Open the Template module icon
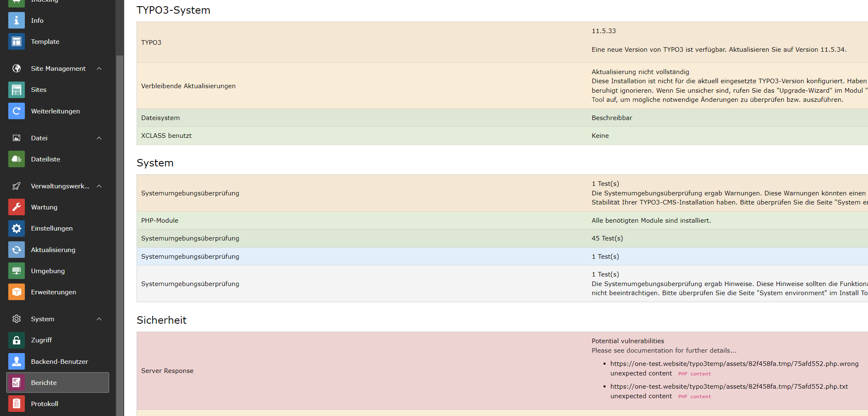Screen dimensions: 868x416 coord(17,41)
